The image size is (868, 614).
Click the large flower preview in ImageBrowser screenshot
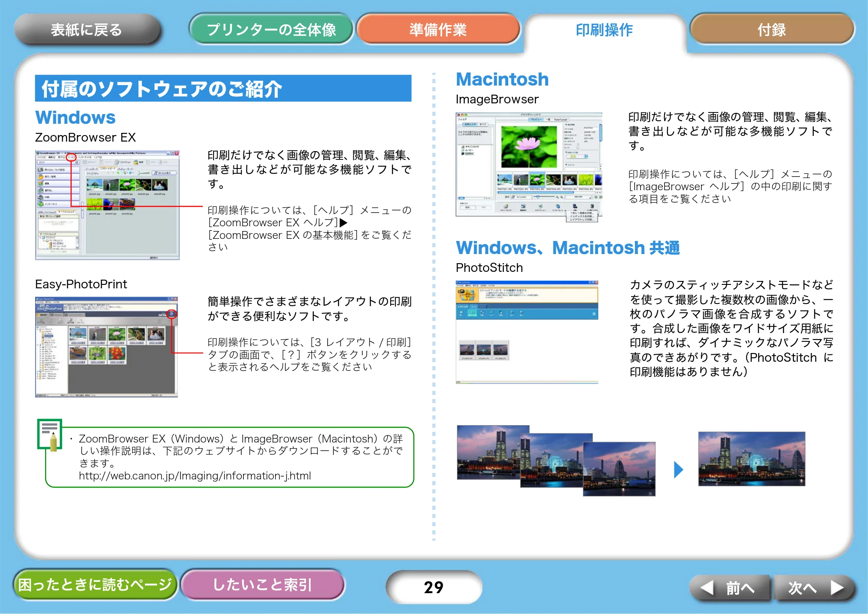click(529, 147)
